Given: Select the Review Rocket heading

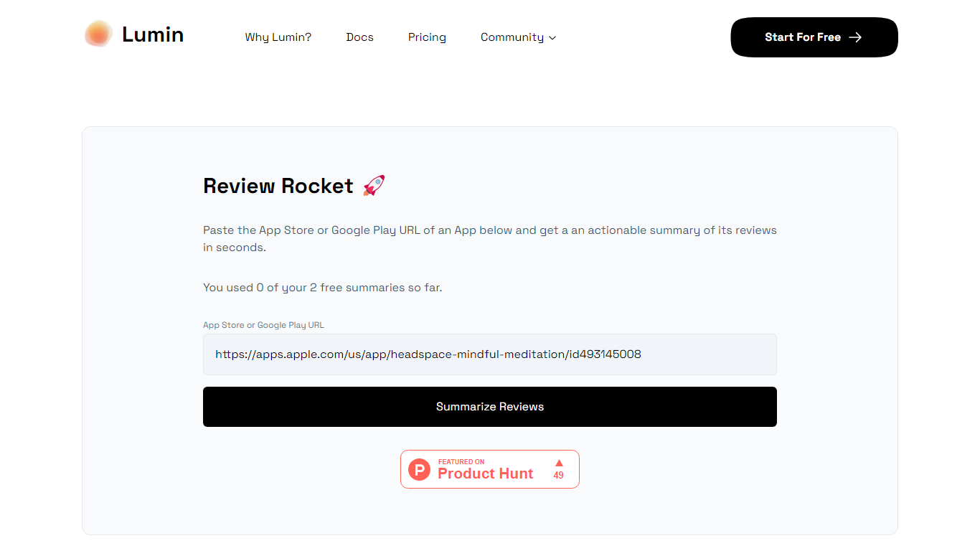Looking at the screenshot, I should click(278, 186).
